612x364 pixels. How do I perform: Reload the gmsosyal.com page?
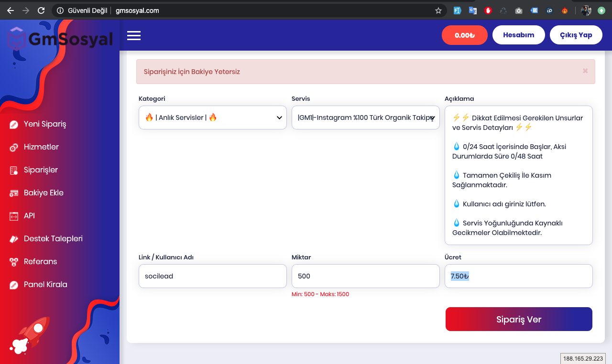pos(41,11)
